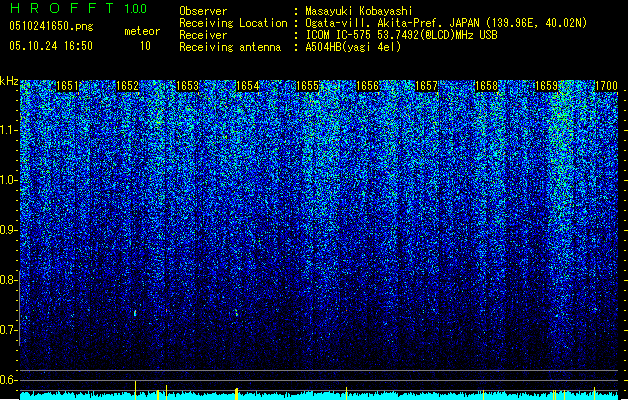Click the meteor echo just after 1652
Screen dimensions: 629x400
point(135,313)
